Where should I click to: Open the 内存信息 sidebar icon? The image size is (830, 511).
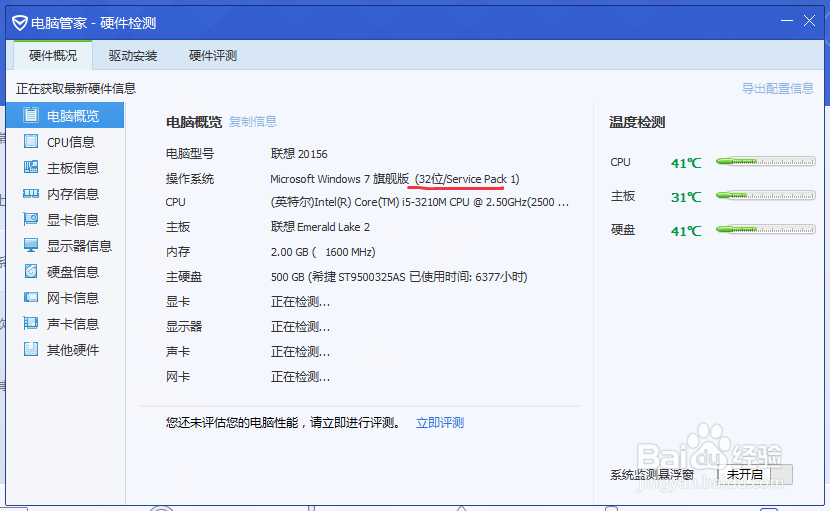[31, 194]
